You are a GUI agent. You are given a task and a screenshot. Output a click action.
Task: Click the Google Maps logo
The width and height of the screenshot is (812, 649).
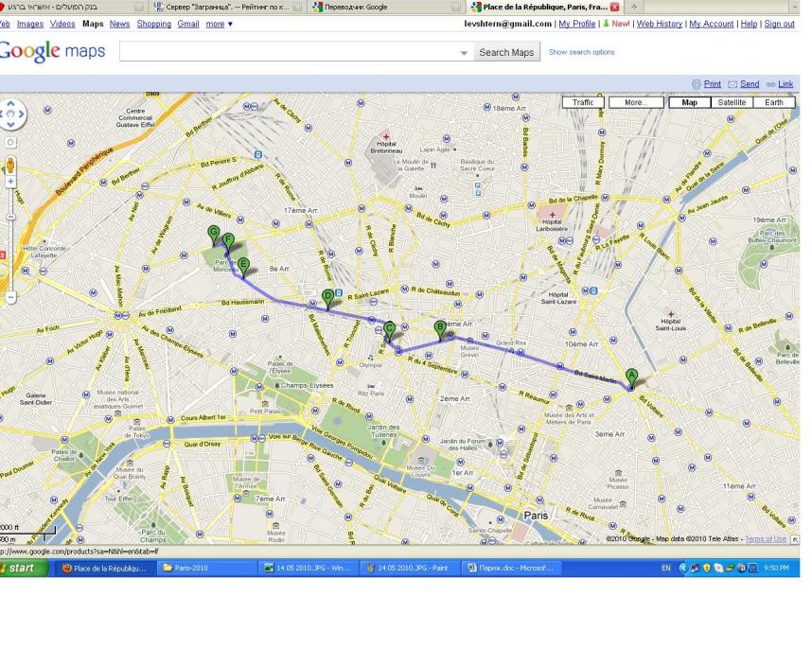click(52, 51)
